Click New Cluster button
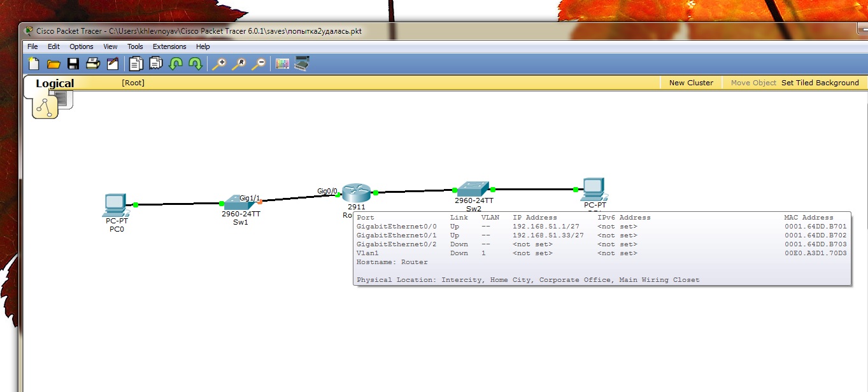The width and height of the screenshot is (868, 392). click(691, 83)
